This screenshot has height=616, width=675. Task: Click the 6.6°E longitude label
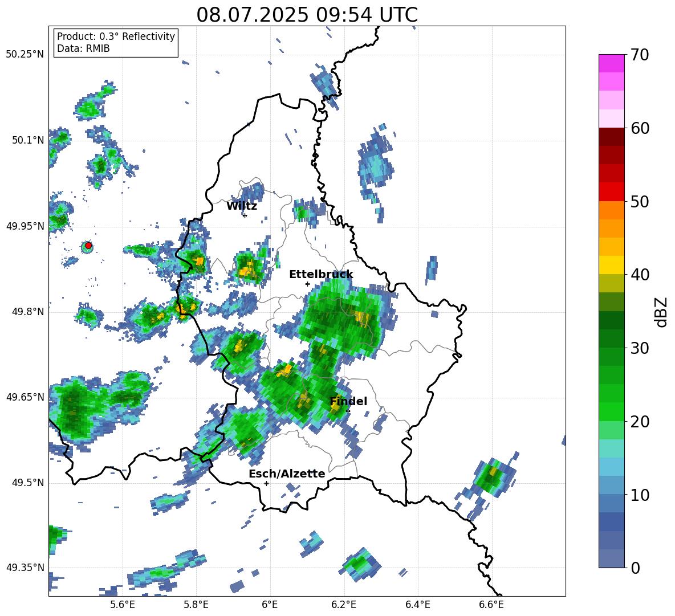click(x=491, y=605)
